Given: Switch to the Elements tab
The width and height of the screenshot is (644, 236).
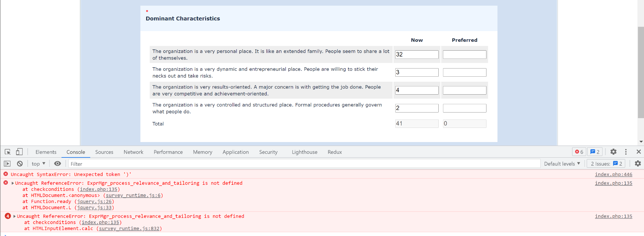Looking at the screenshot, I should tap(46, 152).
